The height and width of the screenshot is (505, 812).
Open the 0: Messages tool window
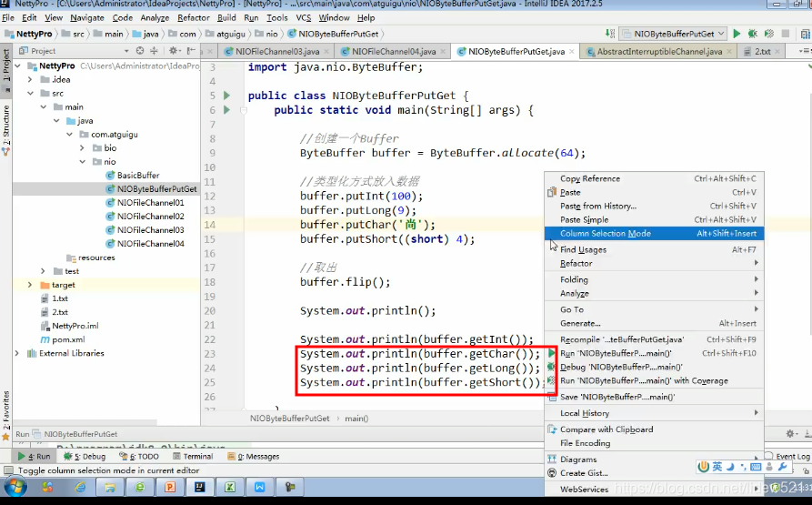253,456
